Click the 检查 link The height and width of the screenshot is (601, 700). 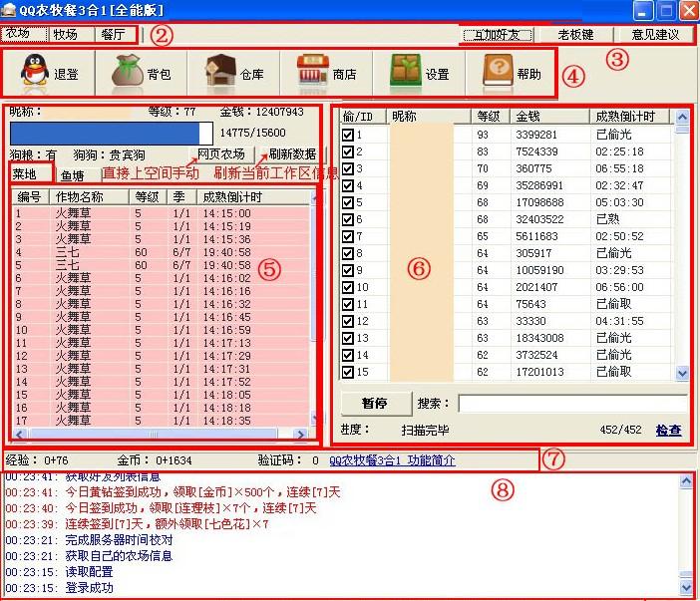pos(668,430)
